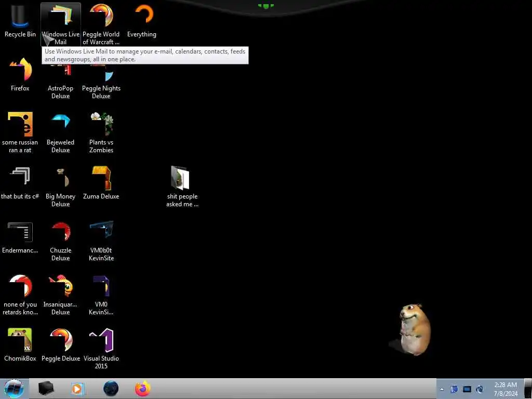Select the Chuzzle Deluxe desktop icon
The height and width of the screenshot is (399, 532).
click(60, 241)
